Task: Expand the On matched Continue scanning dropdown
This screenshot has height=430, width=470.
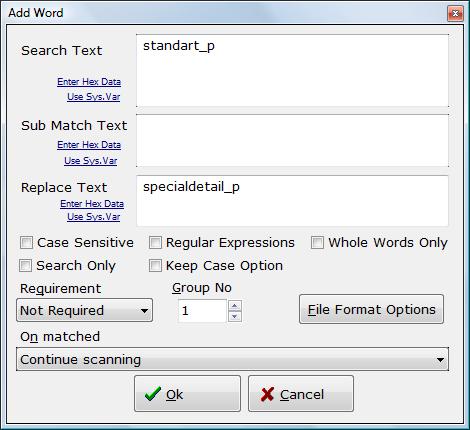Action: 232,359
